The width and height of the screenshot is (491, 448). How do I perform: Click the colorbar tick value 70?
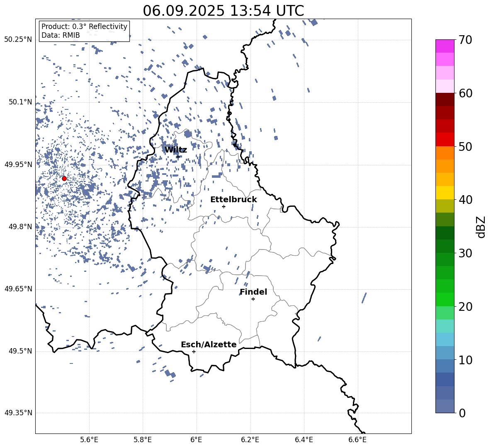click(465, 40)
